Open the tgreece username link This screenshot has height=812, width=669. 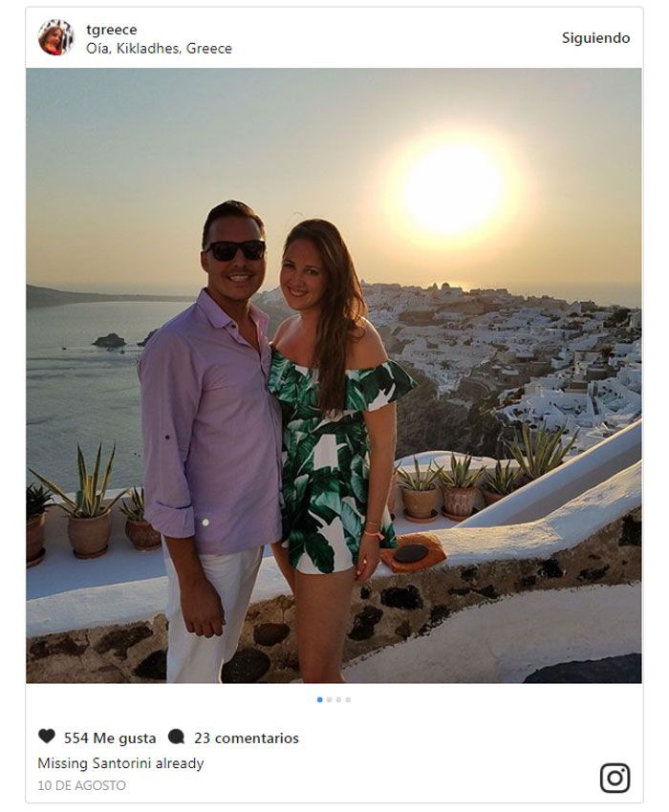pyautogui.click(x=112, y=30)
